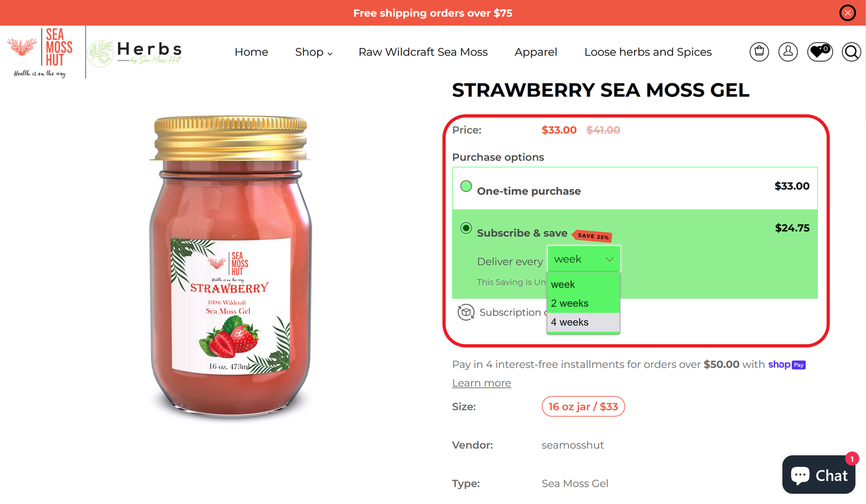Select the Subscribe & save option
This screenshot has height=504, width=866.
point(466,228)
